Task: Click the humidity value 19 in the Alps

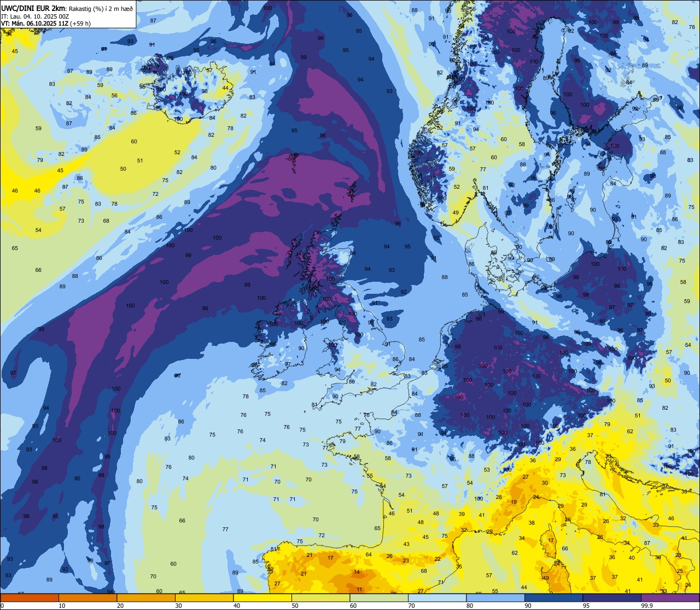Action: 514,502
